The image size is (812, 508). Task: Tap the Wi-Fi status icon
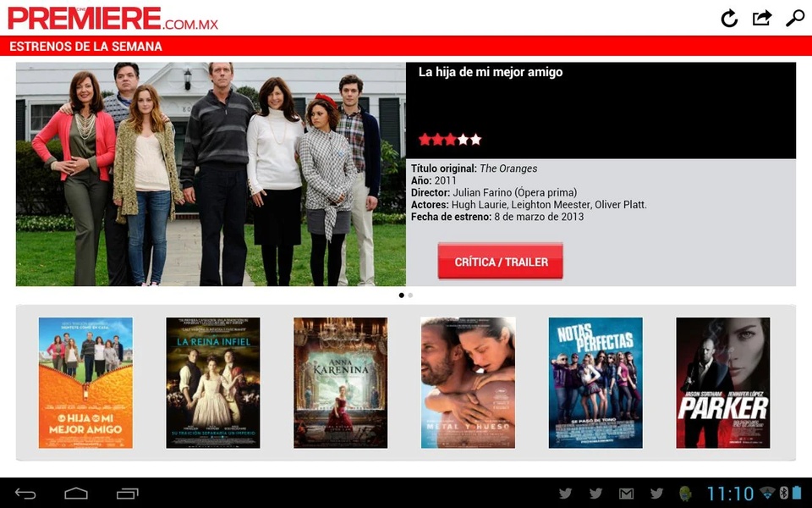click(x=767, y=493)
